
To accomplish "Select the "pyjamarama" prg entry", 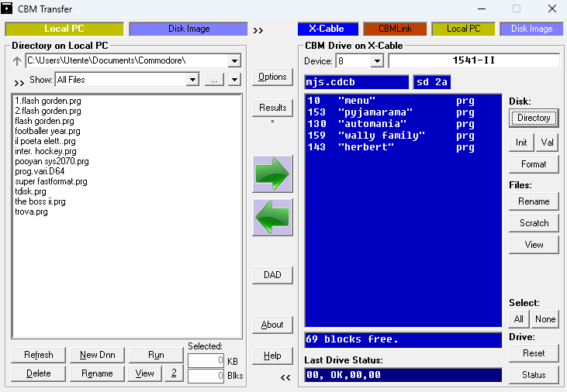I will (403, 112).
